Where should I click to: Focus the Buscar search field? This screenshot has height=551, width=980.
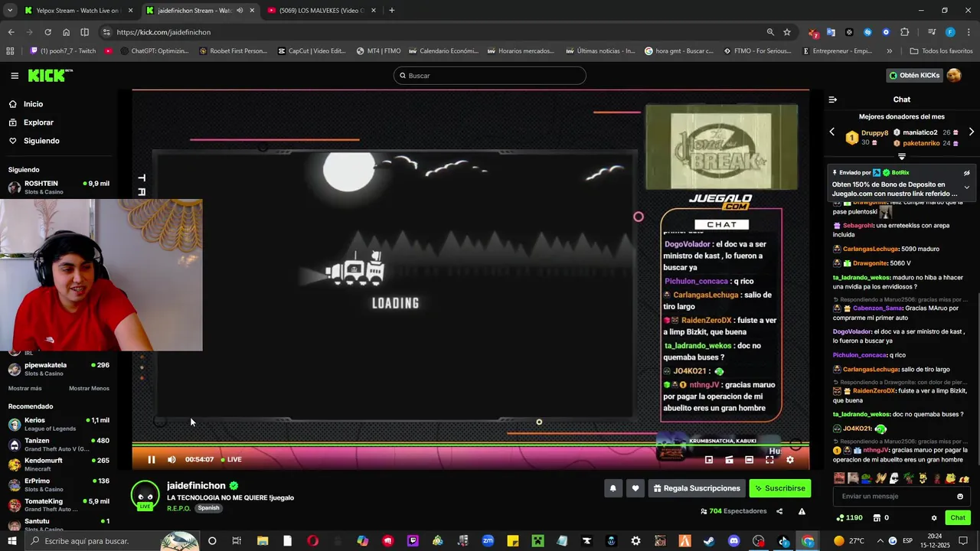coord(490,76)
